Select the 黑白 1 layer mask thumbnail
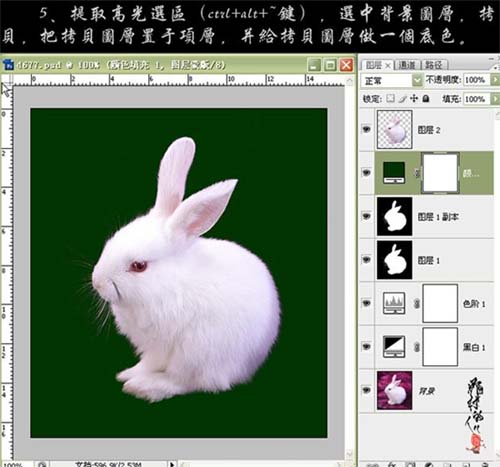Image resolution: width=500 pixels, height=467 pixels. pos(440,347)
